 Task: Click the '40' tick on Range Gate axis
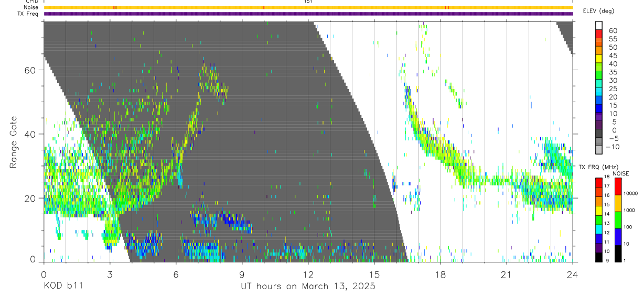point(30,134)
